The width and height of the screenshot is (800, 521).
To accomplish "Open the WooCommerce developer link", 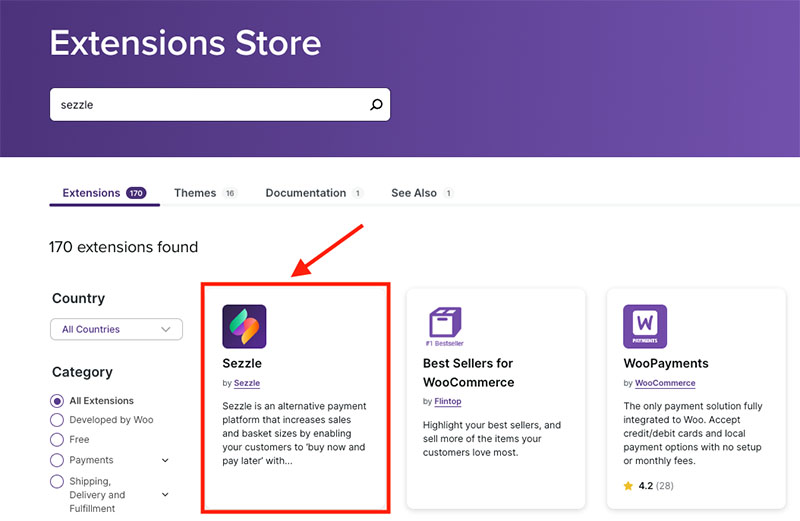I will click(665, 383).
